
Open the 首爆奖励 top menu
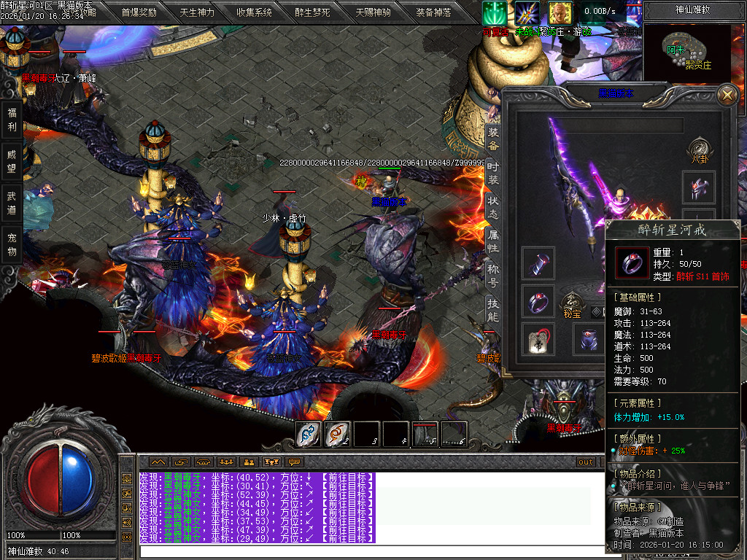coord(139,12)
